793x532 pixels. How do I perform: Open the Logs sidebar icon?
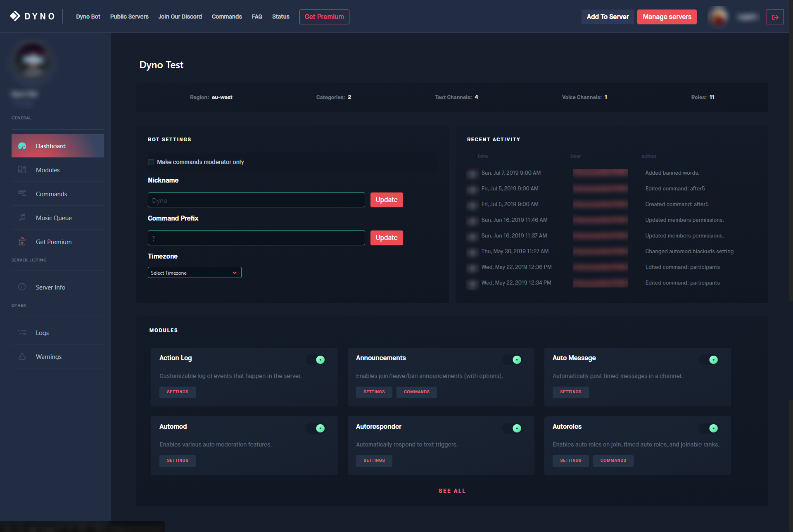22,332
